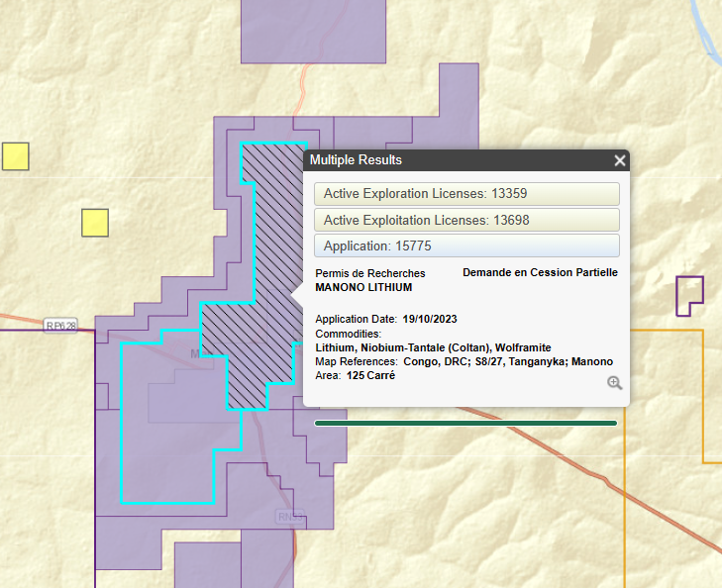Collapse the Application: 15775 section
This screenshot has height=588, width=722.
click(466, 245)
